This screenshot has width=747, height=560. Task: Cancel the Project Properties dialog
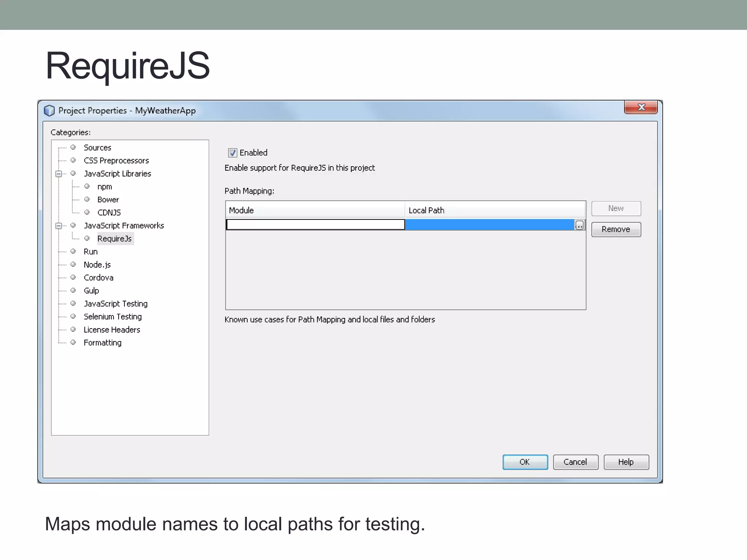click(x=576, y=462)
